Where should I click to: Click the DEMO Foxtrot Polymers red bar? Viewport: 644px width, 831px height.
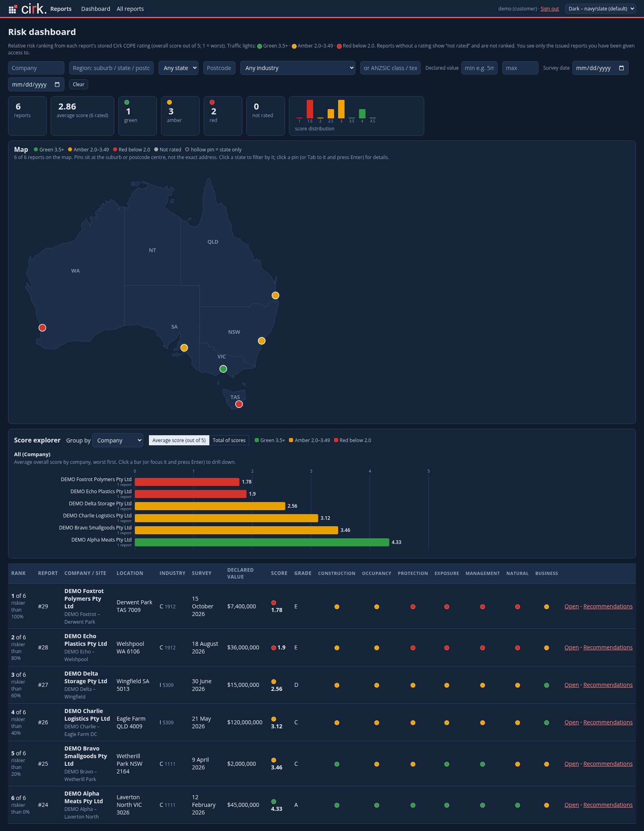point(187,482)
